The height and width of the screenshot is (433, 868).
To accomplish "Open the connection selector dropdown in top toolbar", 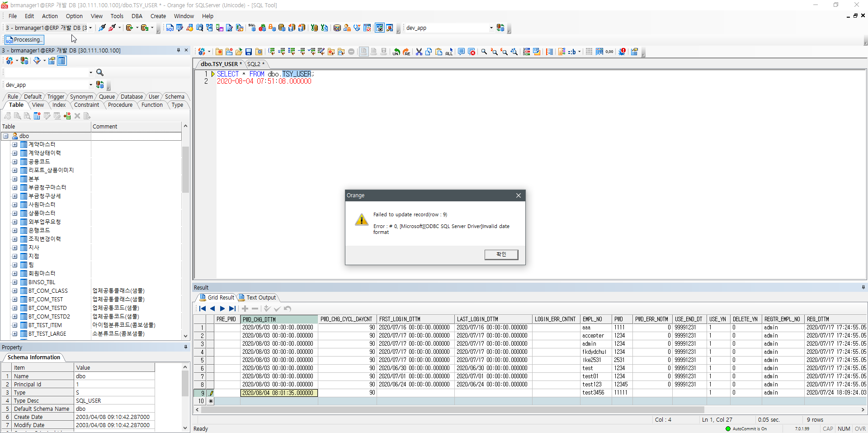I will pyautogui.click(x=90, y=28).
